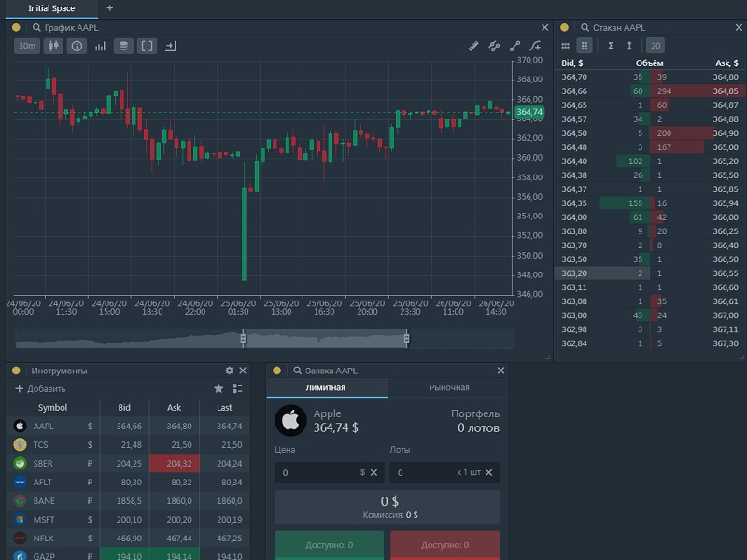
Task: Toggle the brackets fit-range button on chart
Action: [148, 46]
